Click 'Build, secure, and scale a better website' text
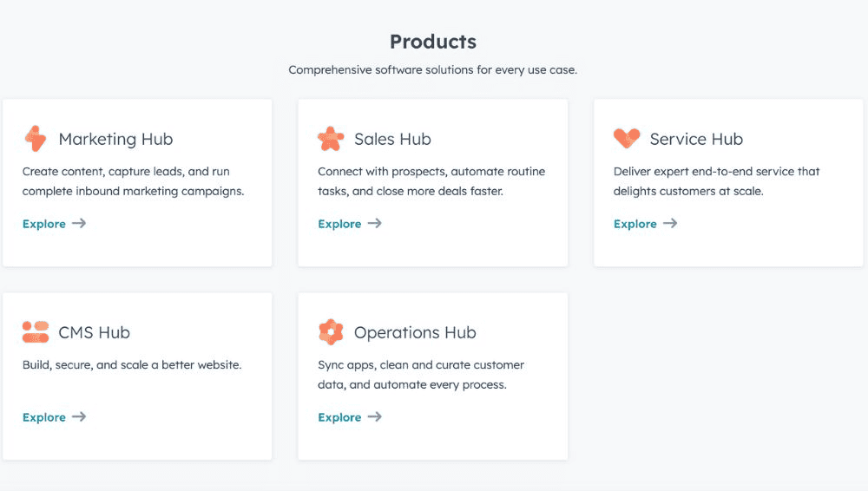Image resolution: width=868 pixels, height=491 pixels. tap(132, 365)
